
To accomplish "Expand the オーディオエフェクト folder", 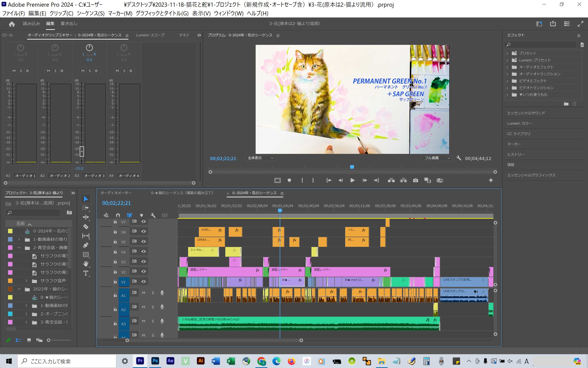I will pos(507,67).
